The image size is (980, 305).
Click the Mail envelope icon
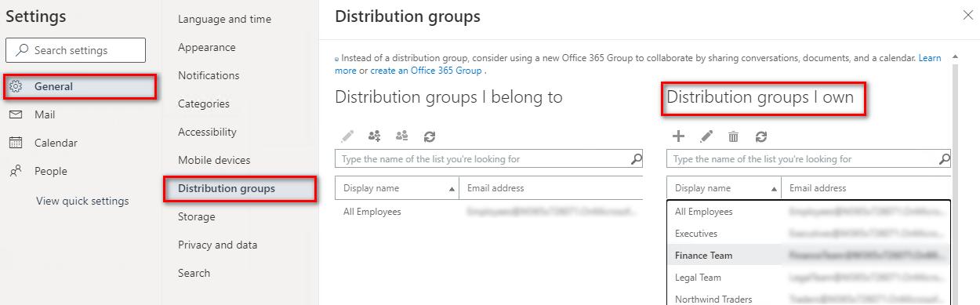click(16, 114)
